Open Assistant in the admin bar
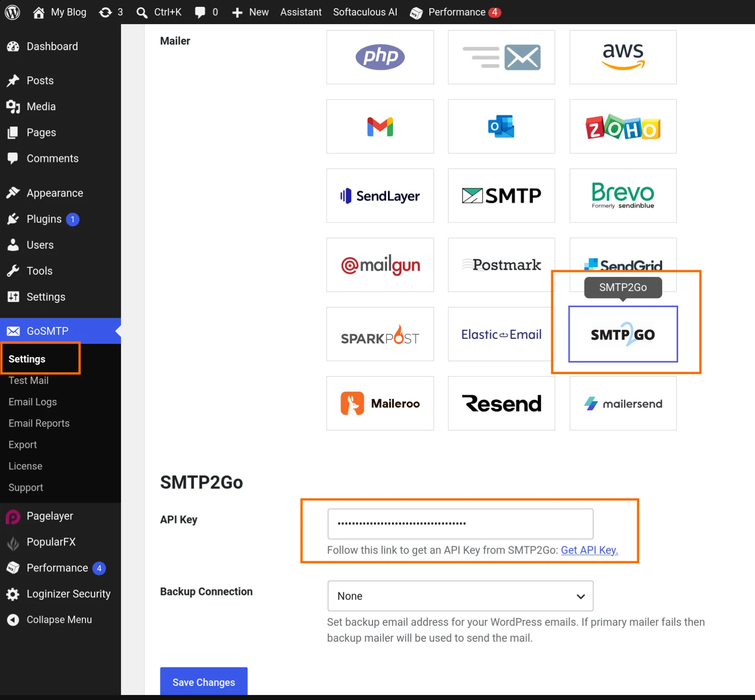This screenshot has height=700, width=755. [x=301, y=12]
